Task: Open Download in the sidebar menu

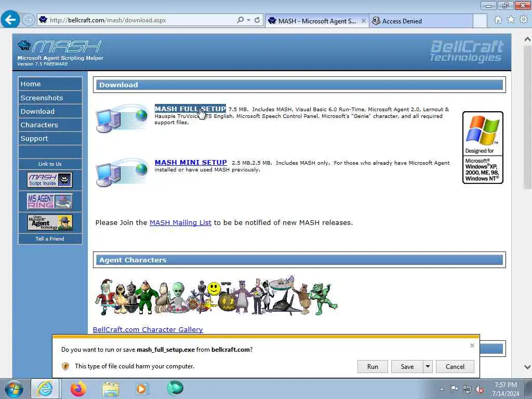Action: pyautogui.click(x=50, y=111)
